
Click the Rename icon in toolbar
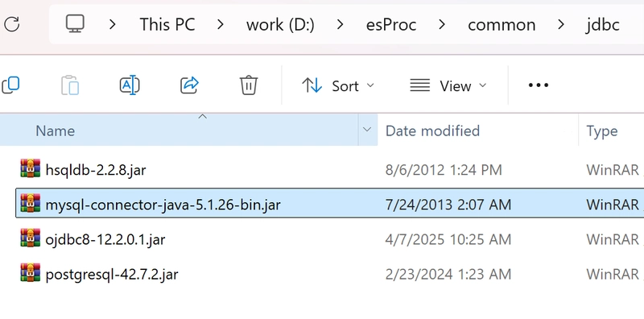pos(130,85)
